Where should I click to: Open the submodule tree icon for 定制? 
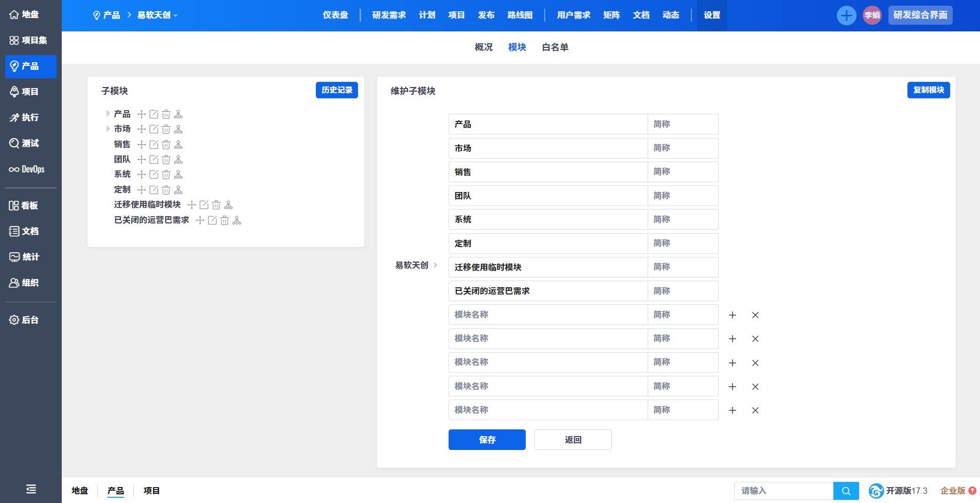pyautogui.click(x=179, y=190)
